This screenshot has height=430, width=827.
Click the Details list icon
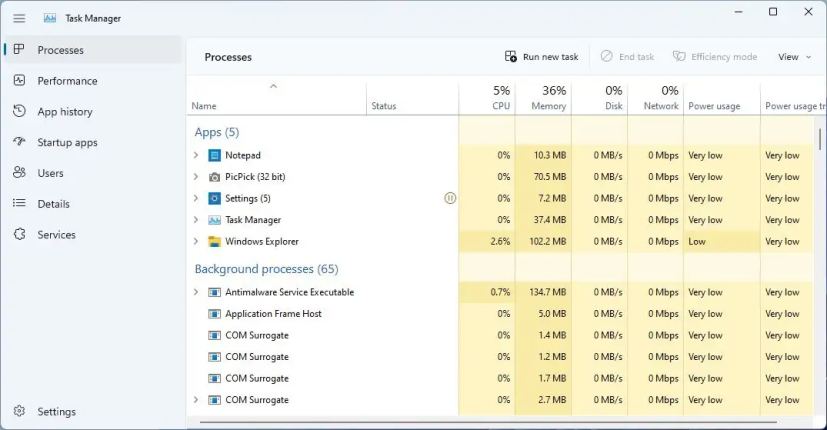[19, 204]
